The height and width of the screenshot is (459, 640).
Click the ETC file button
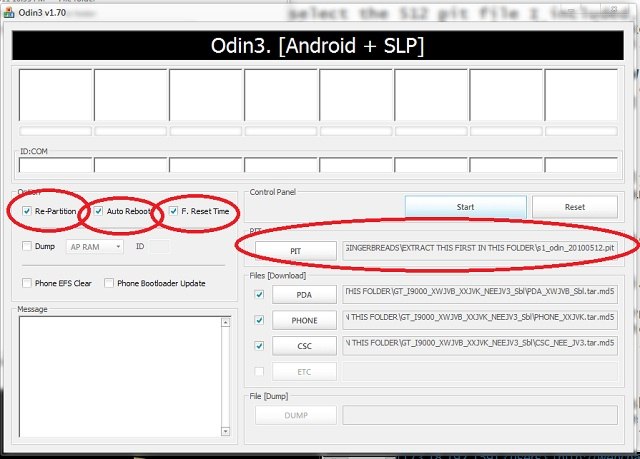click(304, 372)
